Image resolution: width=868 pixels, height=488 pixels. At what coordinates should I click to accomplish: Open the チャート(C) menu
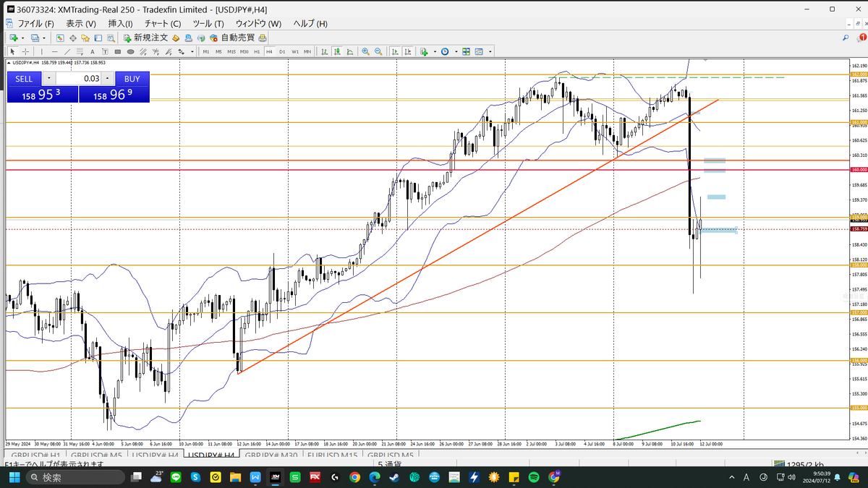point(163,23)
